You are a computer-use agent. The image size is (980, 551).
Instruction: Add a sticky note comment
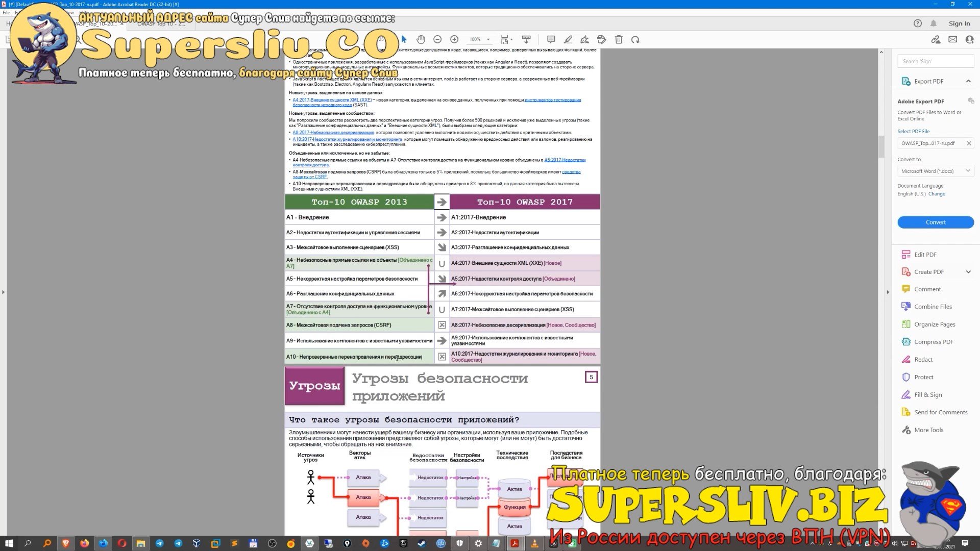pyautogui.click(x=551, y=39)
